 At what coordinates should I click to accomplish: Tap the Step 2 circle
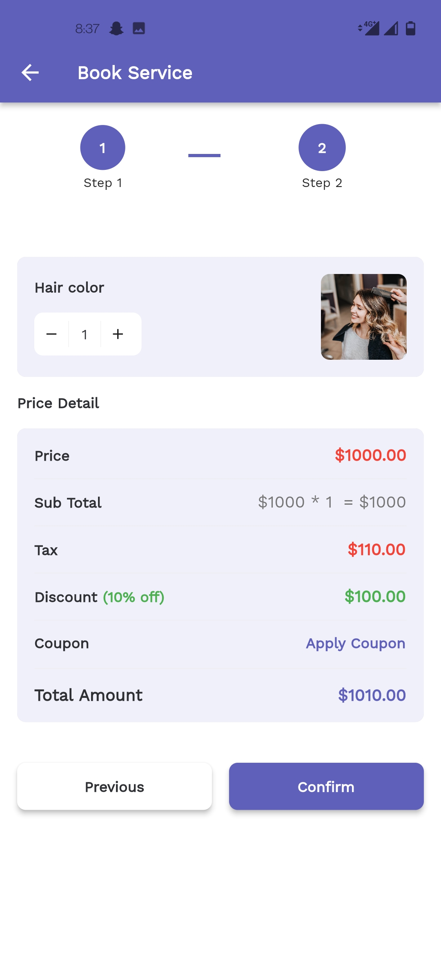[322, 147]
